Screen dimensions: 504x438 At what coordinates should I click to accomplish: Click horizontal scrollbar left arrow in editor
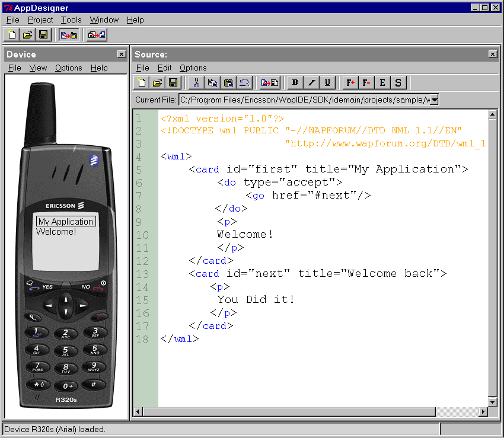tap(138, 411)
